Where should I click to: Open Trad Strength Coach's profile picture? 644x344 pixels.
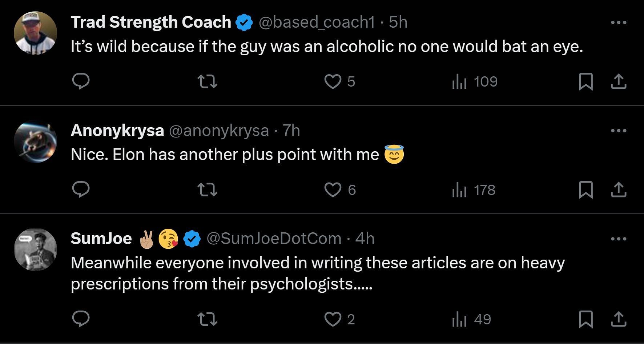click(x=35, y=33)
